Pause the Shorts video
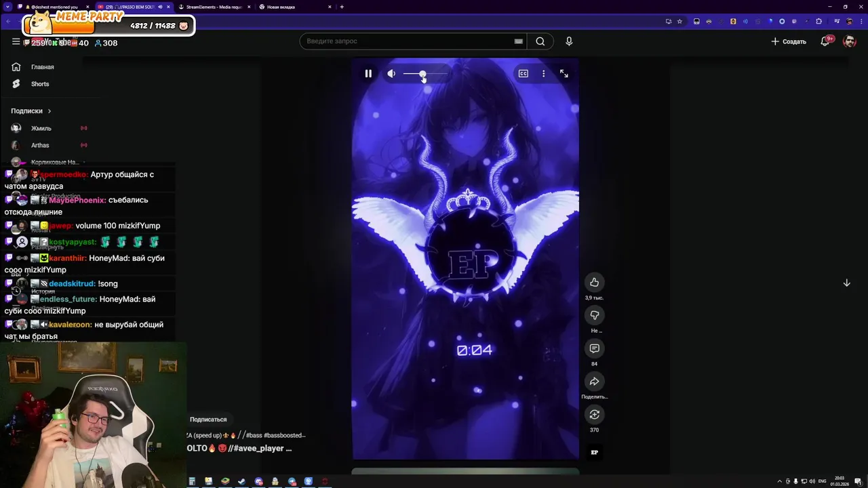This screenshot has width=868, height=488. click(x=368, y=73)
